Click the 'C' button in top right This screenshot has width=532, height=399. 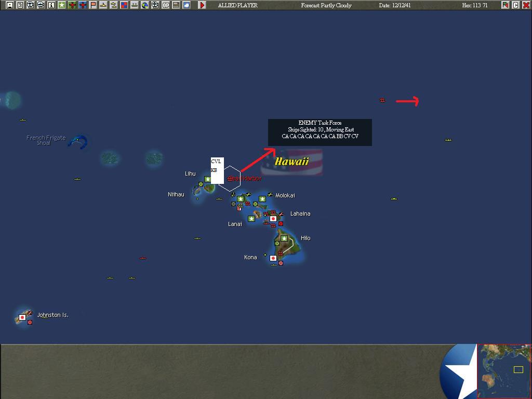[516, 5]
